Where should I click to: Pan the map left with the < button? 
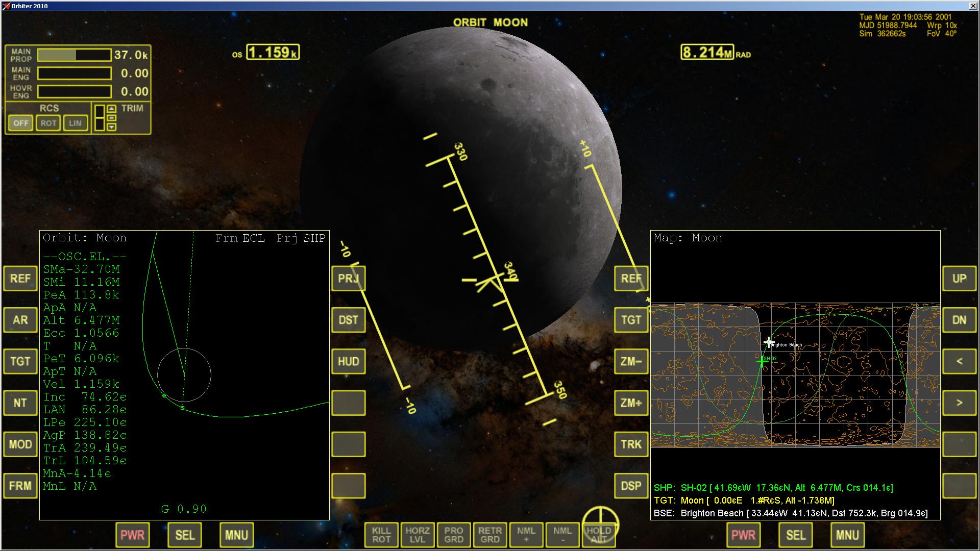point(959,361)
